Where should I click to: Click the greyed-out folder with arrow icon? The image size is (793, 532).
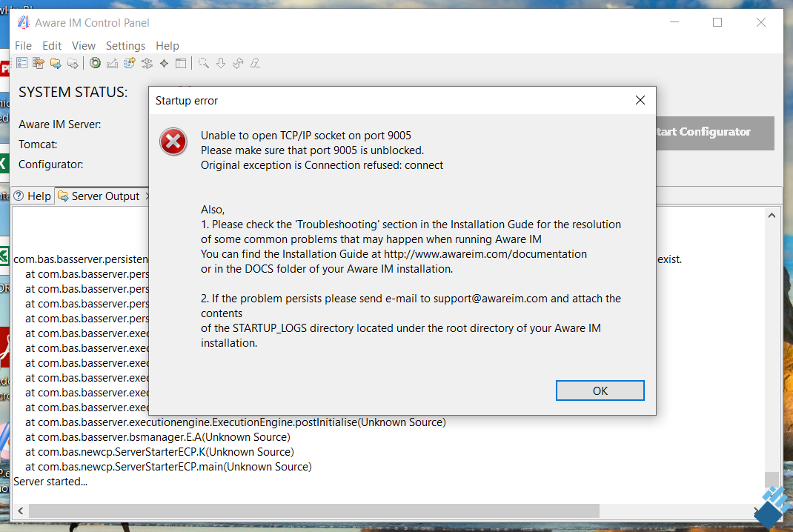[73, 63]
